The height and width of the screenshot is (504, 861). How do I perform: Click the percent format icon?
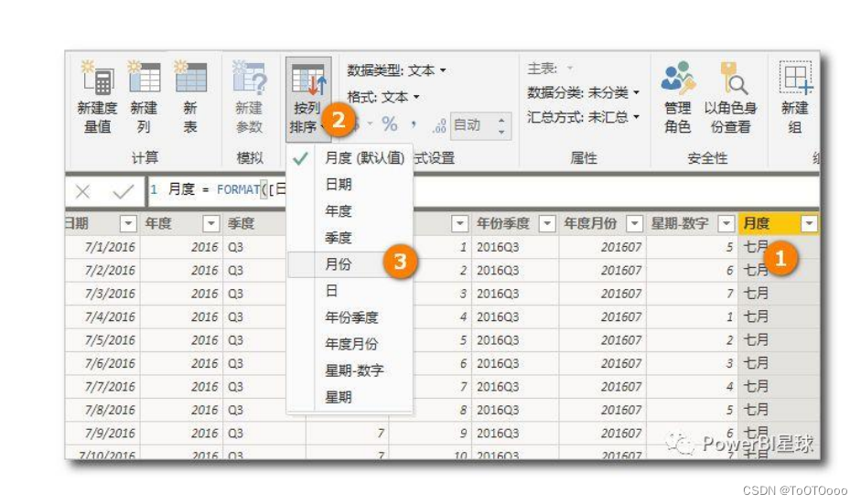click(x=389, y=124)
